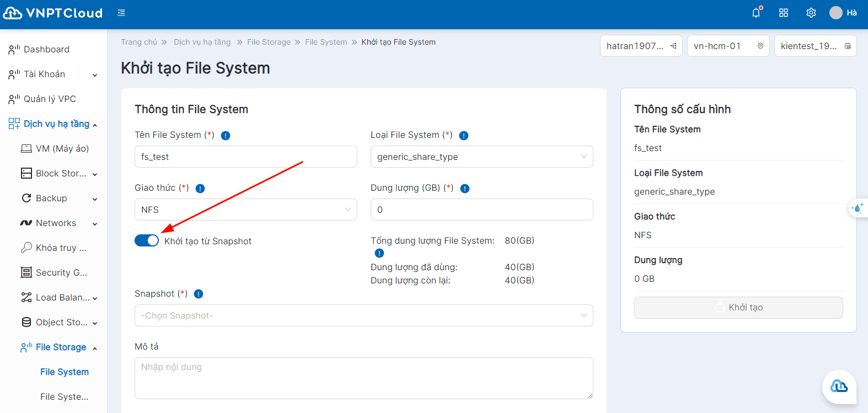Expand Networks sidebar menu

(60, 223)
